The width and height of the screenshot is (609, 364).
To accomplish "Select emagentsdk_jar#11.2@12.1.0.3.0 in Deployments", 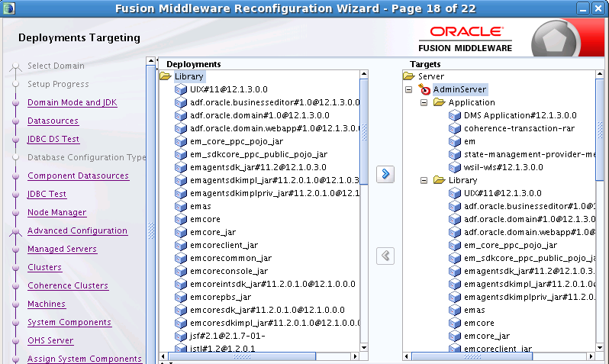I will (x=258, y=167).
